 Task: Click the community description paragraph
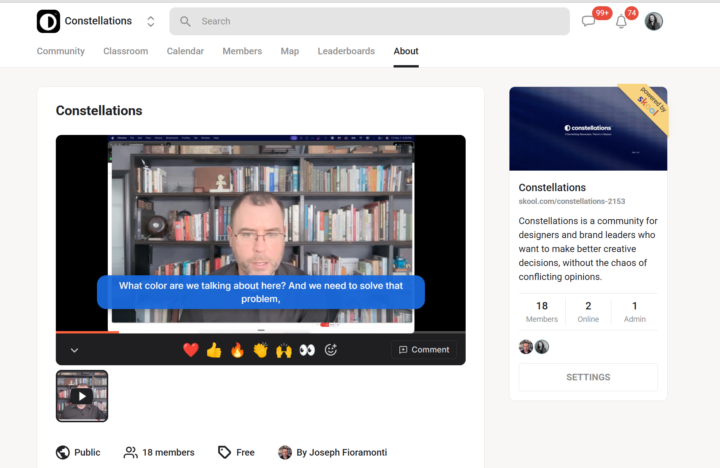[588, 248]
